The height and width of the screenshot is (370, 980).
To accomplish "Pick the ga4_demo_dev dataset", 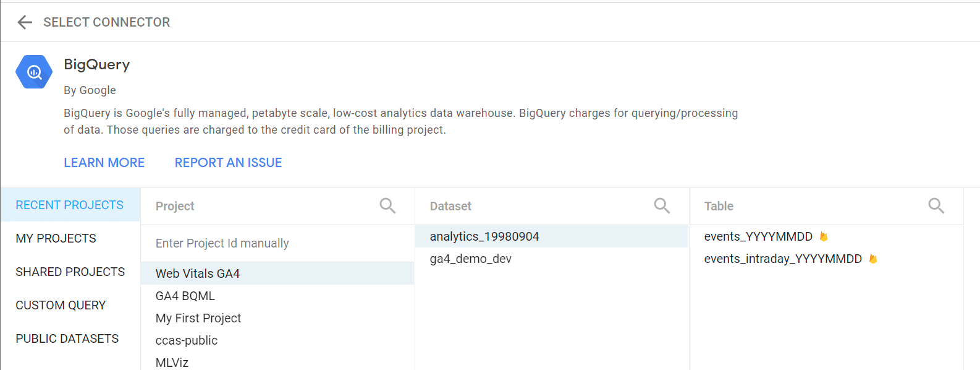I will point(471,259).
